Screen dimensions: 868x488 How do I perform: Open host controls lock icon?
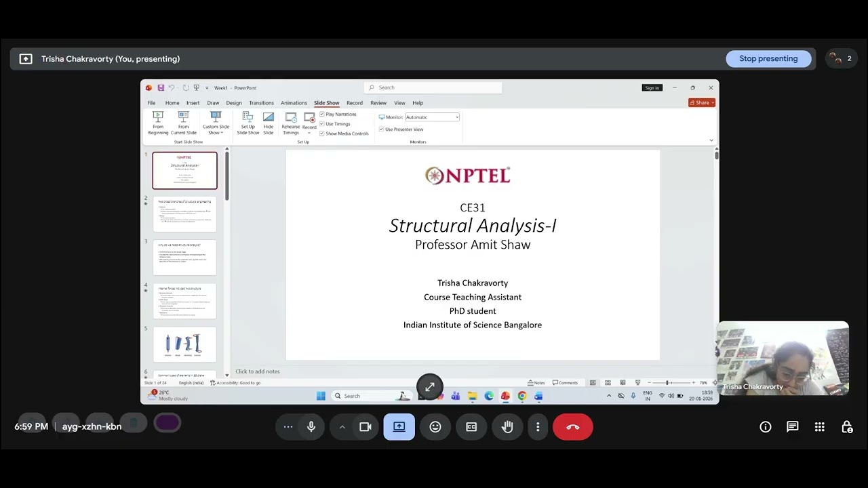pos(847,427)
